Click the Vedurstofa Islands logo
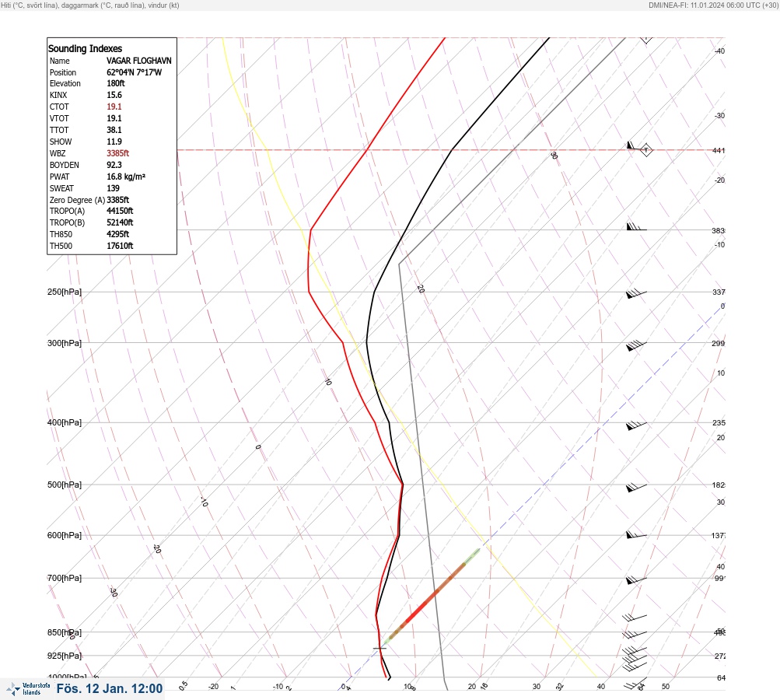The image size is (780, 700). click(28, 689)
